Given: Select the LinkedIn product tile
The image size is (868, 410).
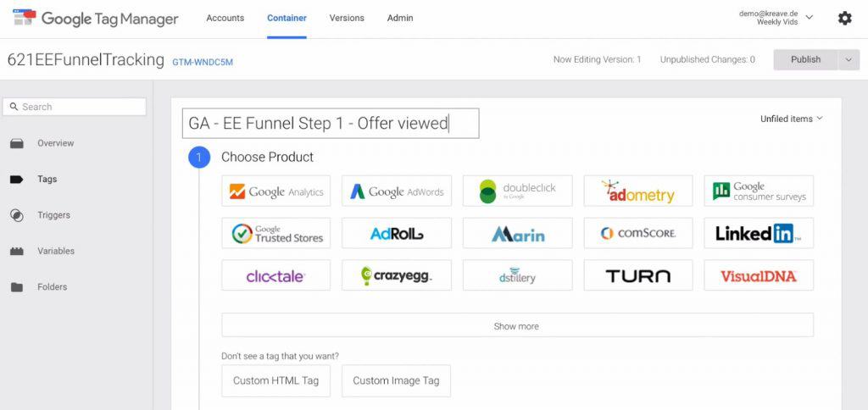Looking at the screenshot, I should [x=759, y=233].
